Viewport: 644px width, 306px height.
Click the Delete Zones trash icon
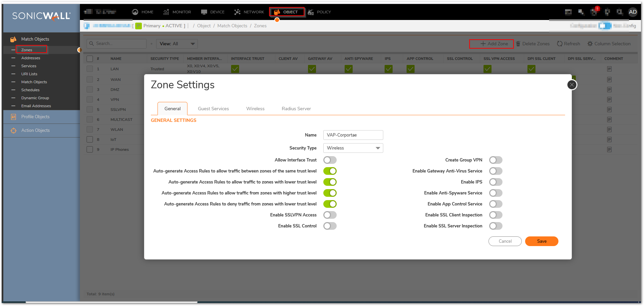[518, 44]
